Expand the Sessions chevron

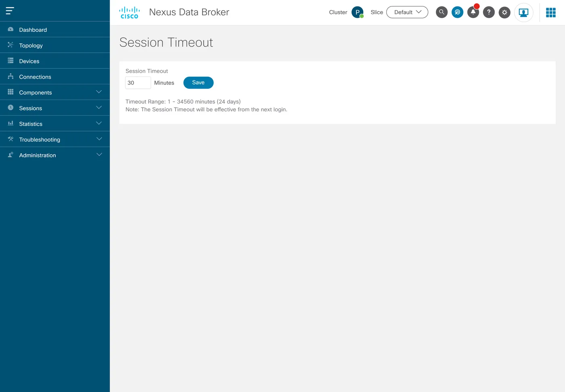99,108
